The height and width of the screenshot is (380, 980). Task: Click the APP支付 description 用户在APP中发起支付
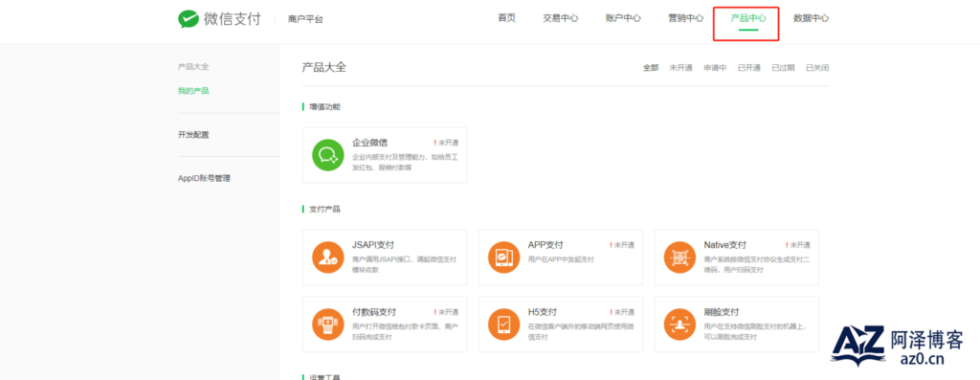click(x=561, y=258)
